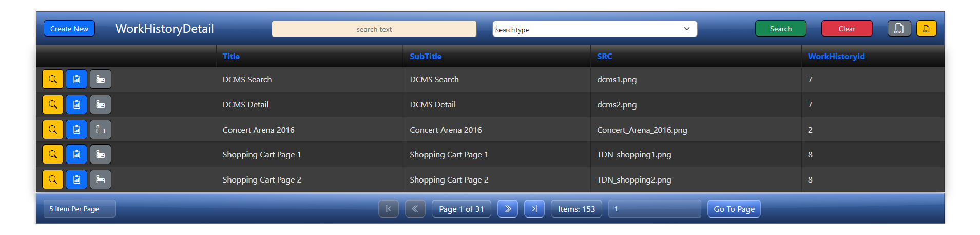The width and height of the screenshot is (980, 235).
Task: Click the blue clipboard icon in DCMS Search row
Action: click(76, 79)
